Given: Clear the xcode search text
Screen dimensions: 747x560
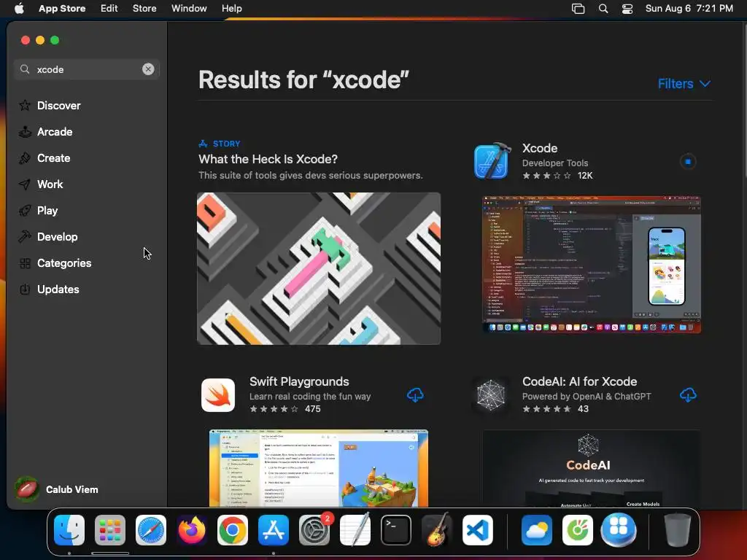Looking at the screenshot, I should tap(148, 69).
